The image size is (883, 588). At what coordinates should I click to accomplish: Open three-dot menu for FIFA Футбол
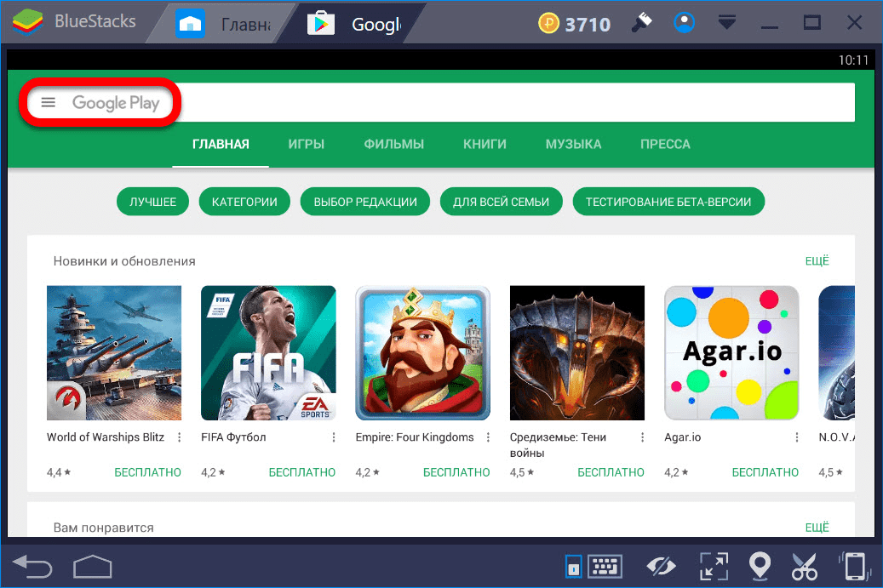click(333, 437)
